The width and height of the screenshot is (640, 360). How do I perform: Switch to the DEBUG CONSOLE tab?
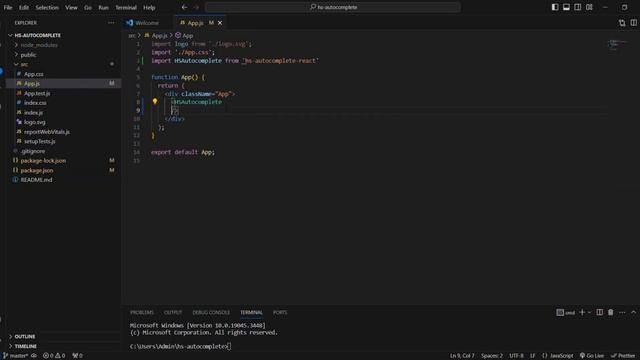(211, 313)
